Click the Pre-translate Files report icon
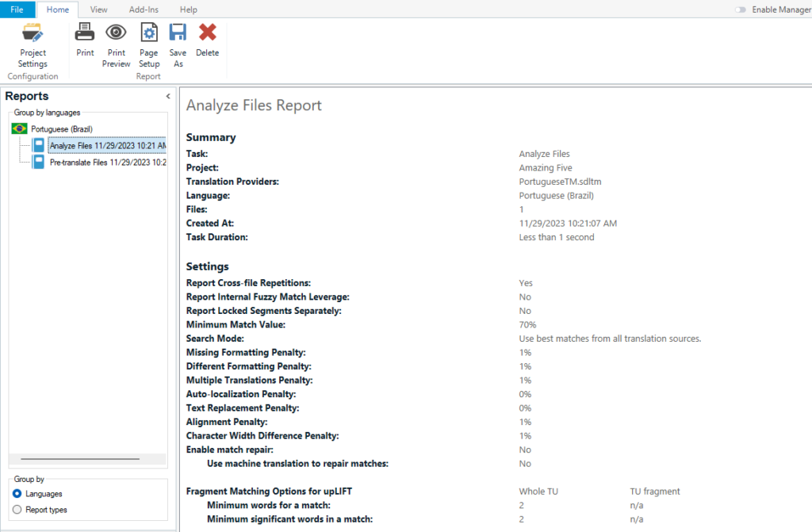This screenshot has height=532, width=812. (x=38, y=162)
